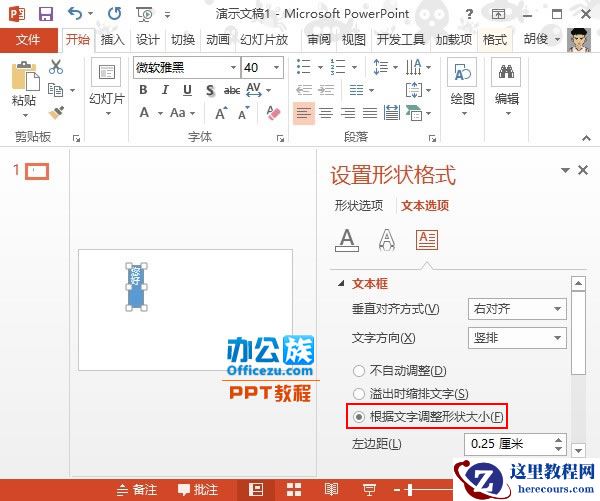The width and height of the screenshot is (600, 501).
Task: Open the 文件 tab
Action: click(x=28, y=39)
